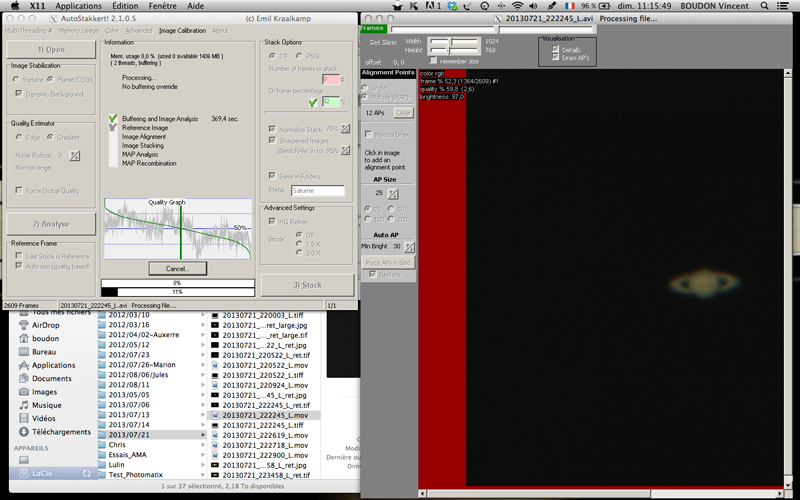
Task: Open the Image Calibration menu
Action: point(182,31)
